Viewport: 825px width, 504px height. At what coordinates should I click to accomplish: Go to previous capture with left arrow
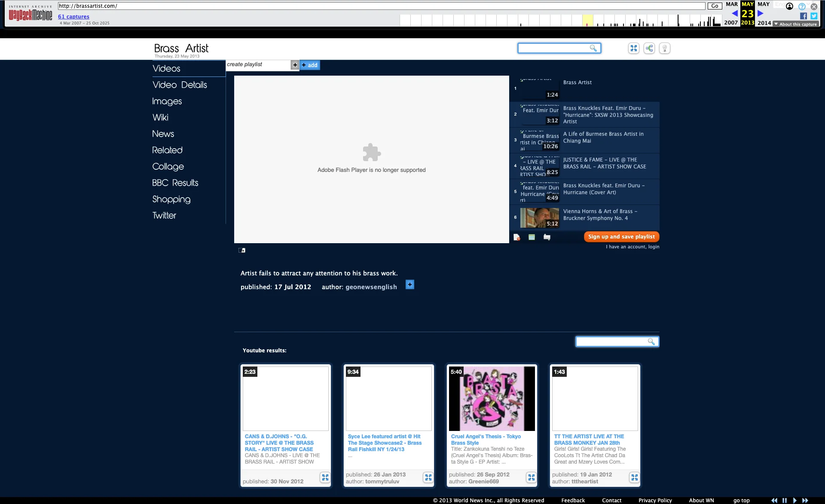735,13
